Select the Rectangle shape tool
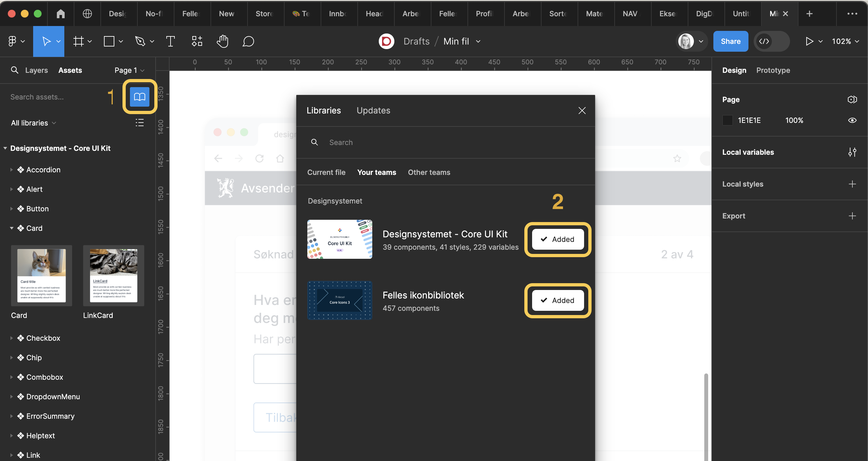 (109, 41)
